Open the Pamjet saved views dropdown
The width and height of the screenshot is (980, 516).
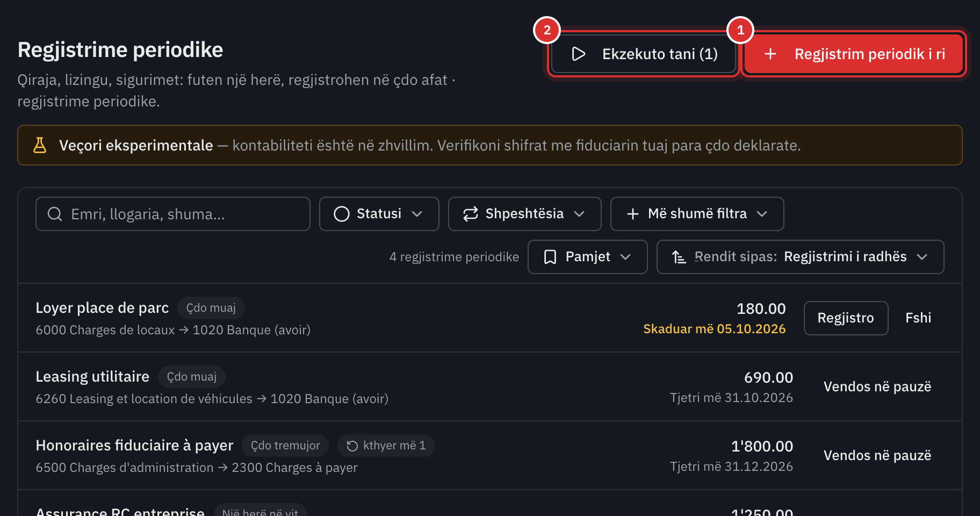(x=588, y=257)
